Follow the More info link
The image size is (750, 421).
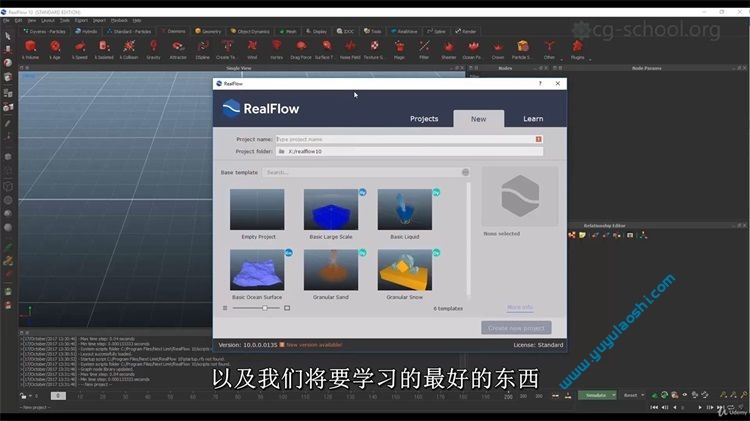pos(520,307)
